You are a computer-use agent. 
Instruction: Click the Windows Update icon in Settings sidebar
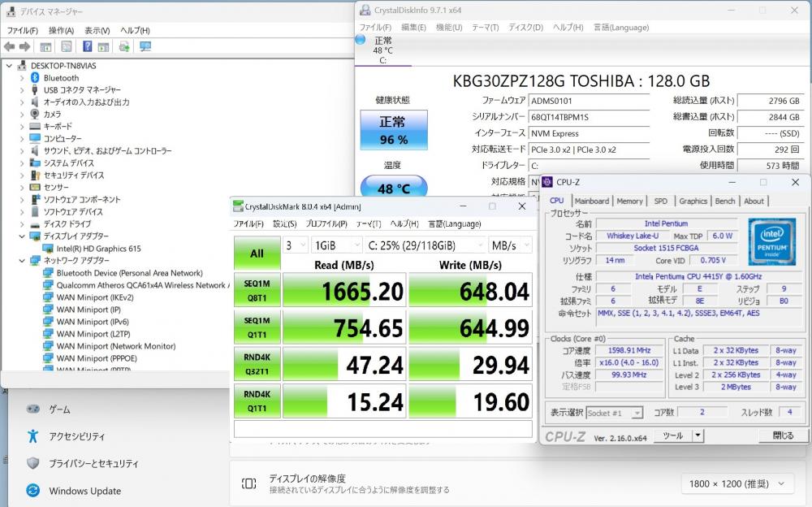(x=32, y=491)
